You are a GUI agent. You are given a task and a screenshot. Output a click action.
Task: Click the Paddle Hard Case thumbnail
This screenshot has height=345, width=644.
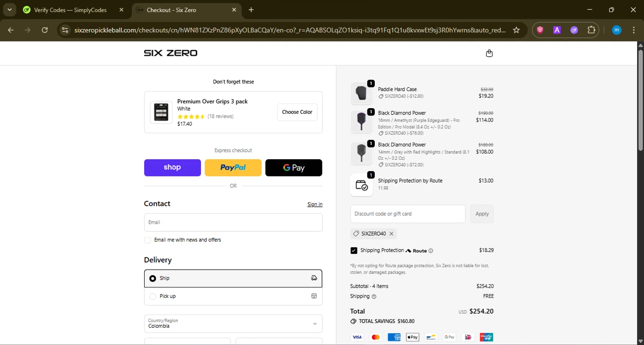tap(361, 93)
